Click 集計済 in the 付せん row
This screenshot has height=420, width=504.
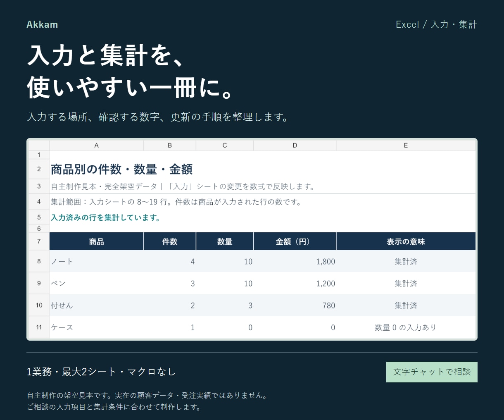[x=406, y=305]
